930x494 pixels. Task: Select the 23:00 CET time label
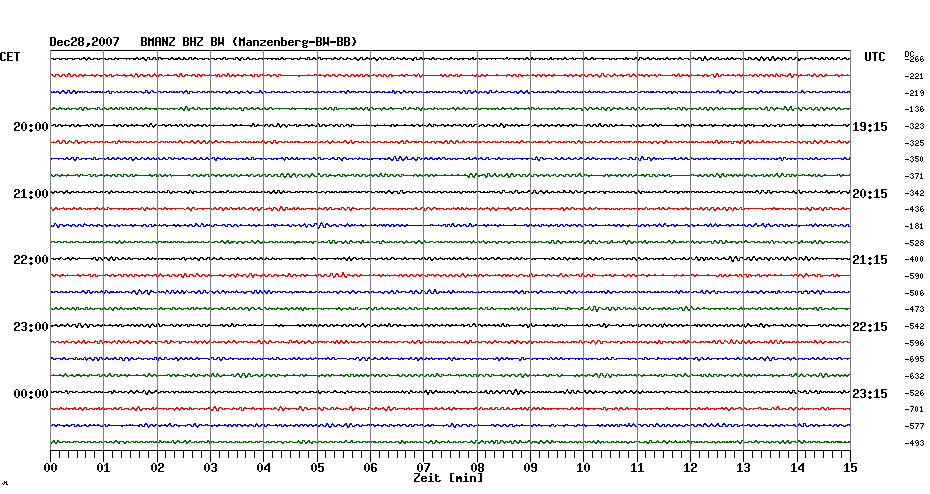click(31, 327)
